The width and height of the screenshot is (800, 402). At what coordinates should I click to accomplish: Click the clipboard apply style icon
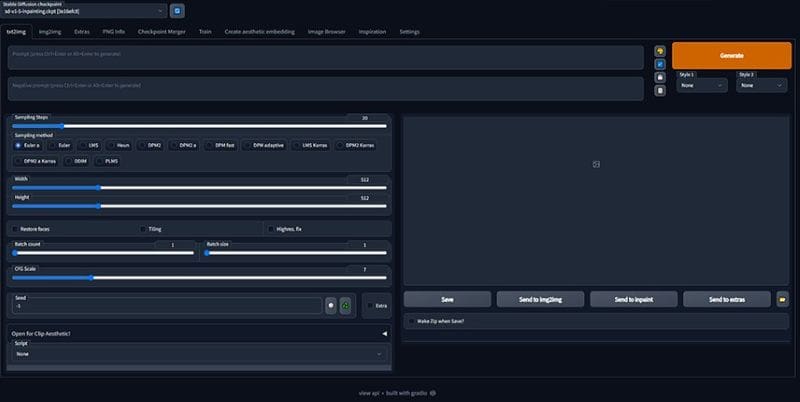pos(660,90)
